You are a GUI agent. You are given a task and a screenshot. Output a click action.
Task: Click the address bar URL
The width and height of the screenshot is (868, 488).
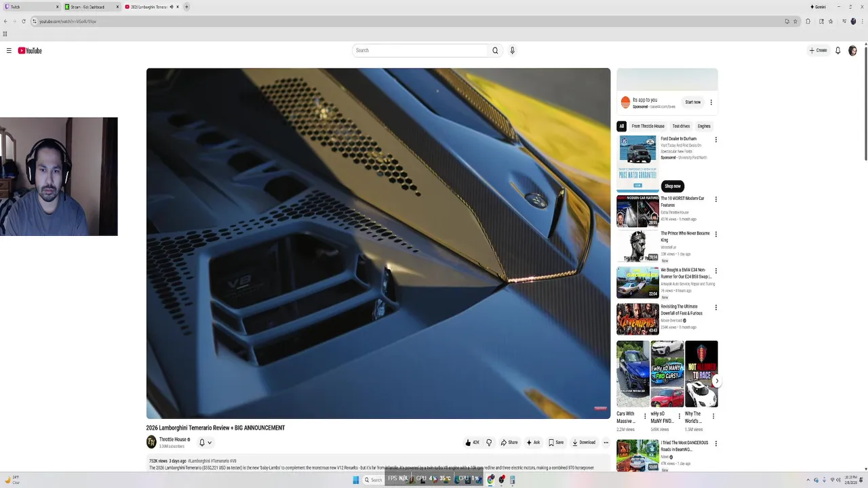click(x=68, y=21)
